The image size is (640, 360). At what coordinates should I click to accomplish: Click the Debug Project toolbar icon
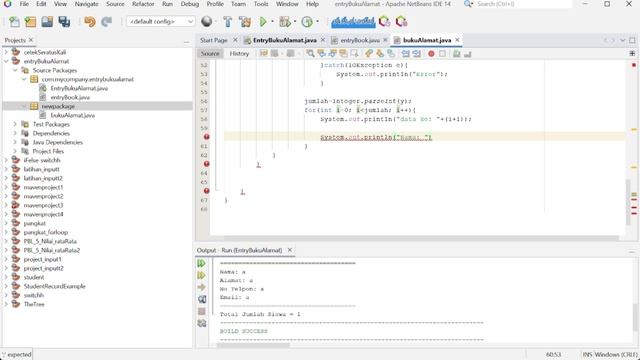(285, 22)
